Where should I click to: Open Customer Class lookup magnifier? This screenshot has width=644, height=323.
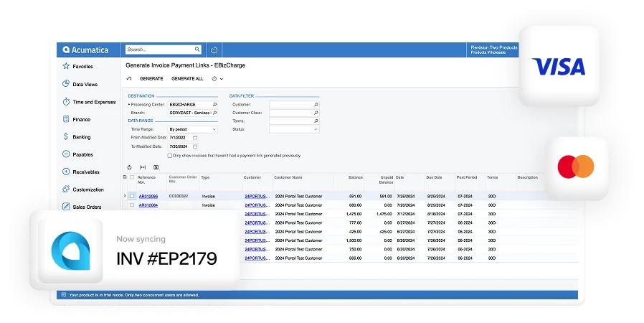click(316, 113)
